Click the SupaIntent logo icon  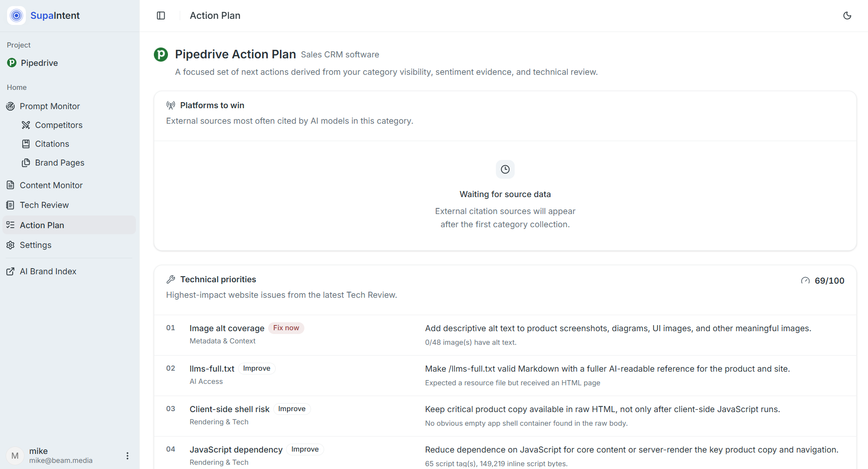(x=16, y=16)
